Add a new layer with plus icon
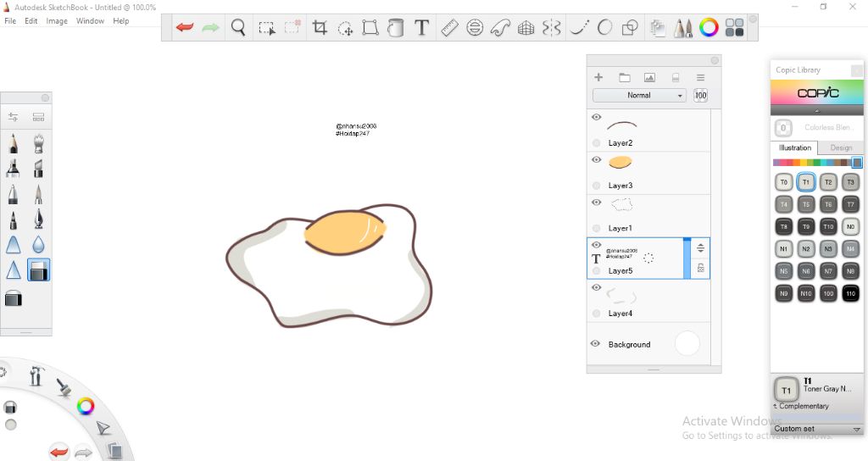Screen dimensions: 868x461 coord(598,77)
